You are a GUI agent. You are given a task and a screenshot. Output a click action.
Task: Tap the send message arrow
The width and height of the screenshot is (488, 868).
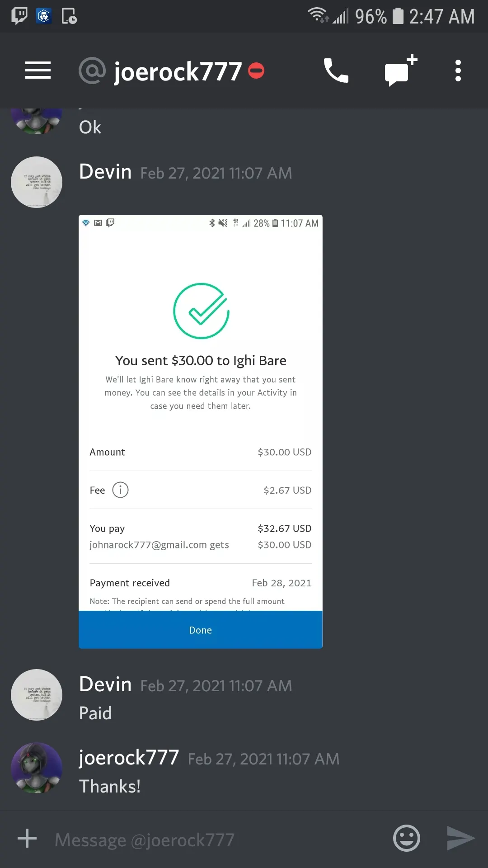click(x=460, y=838)
